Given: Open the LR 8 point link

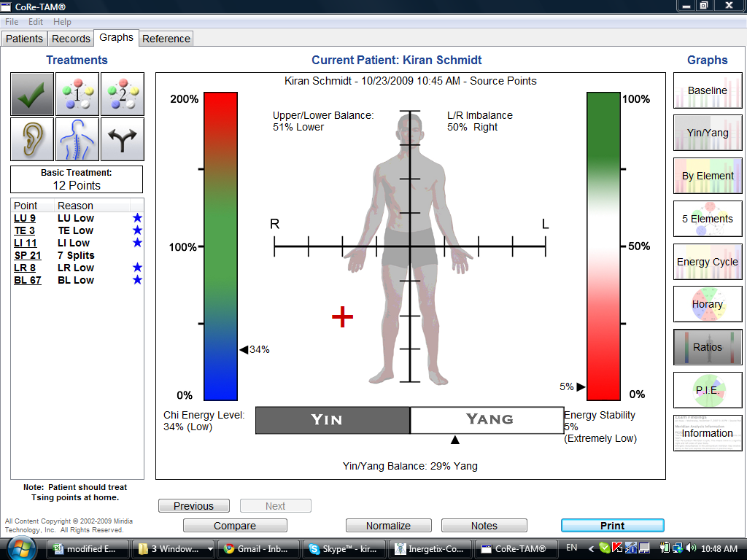Looking at the screenshot, I should point(25,268).
